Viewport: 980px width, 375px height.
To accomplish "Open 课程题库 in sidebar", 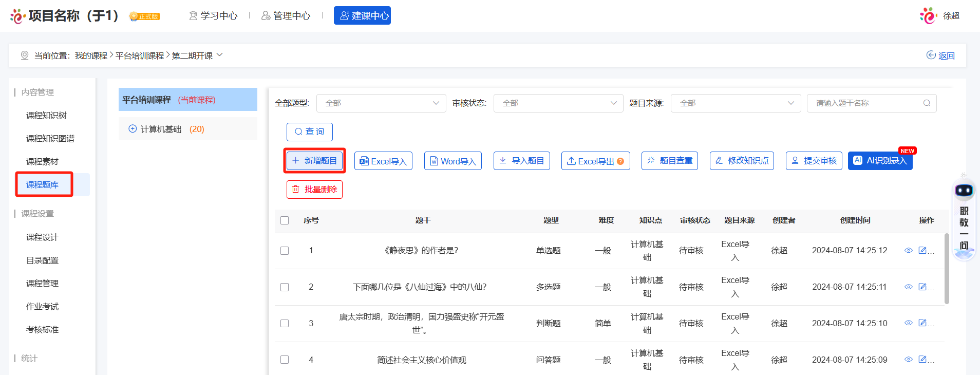I will pos(43,185).
